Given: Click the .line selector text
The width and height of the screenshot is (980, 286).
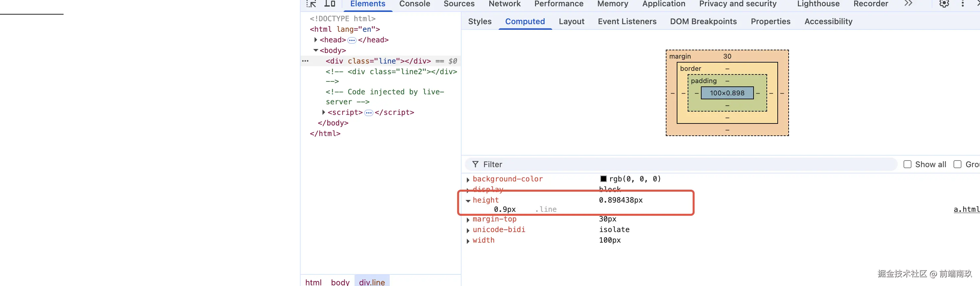Looking at the screenshot, I should 546,209.
